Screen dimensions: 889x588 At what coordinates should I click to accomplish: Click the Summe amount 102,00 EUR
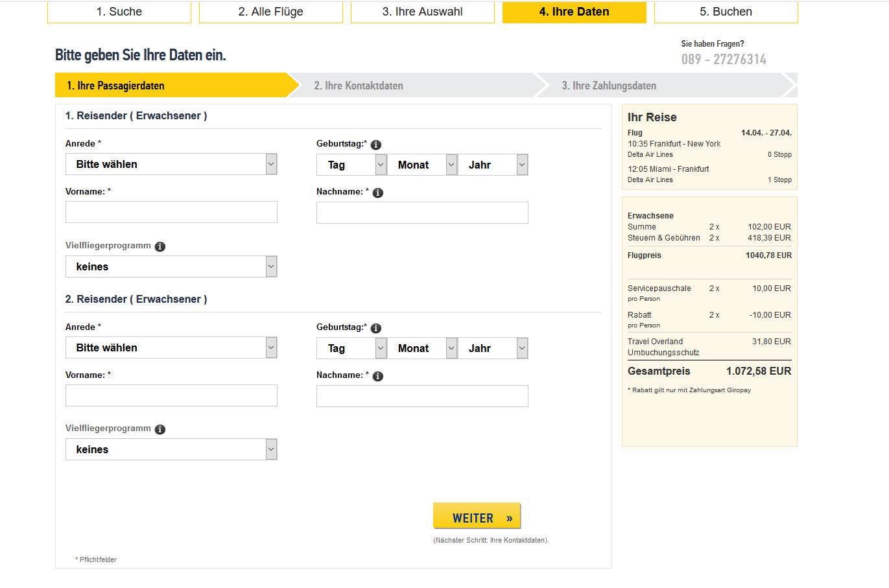click(769, 227)
